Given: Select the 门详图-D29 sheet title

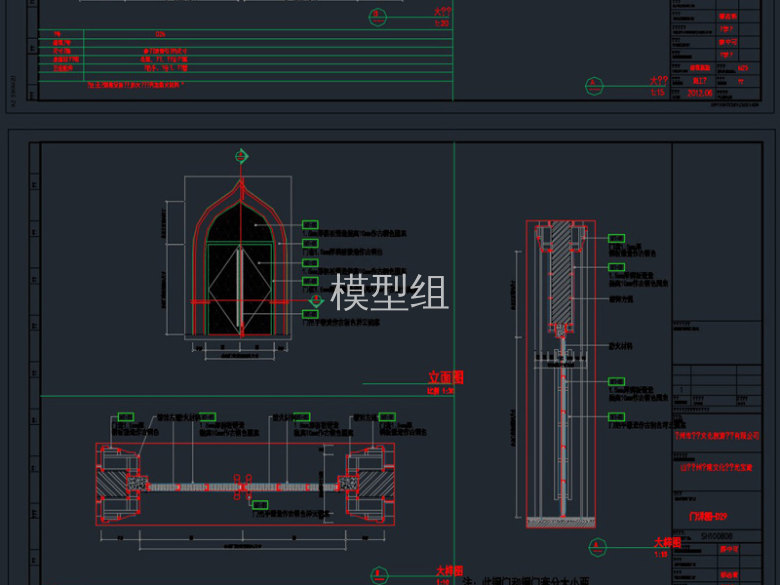Looking at the screenshot, I should [x=708, y=516].
